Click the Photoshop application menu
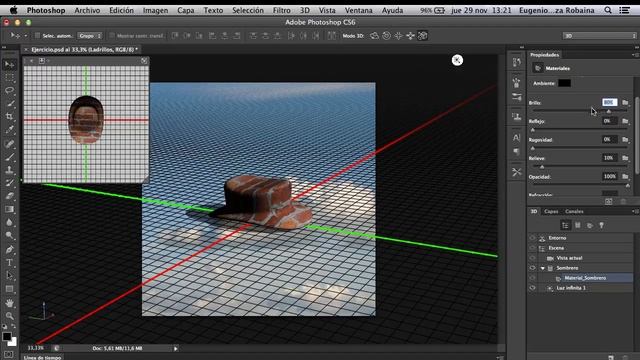This screenshot has width=640, height=360. point(46,10)
